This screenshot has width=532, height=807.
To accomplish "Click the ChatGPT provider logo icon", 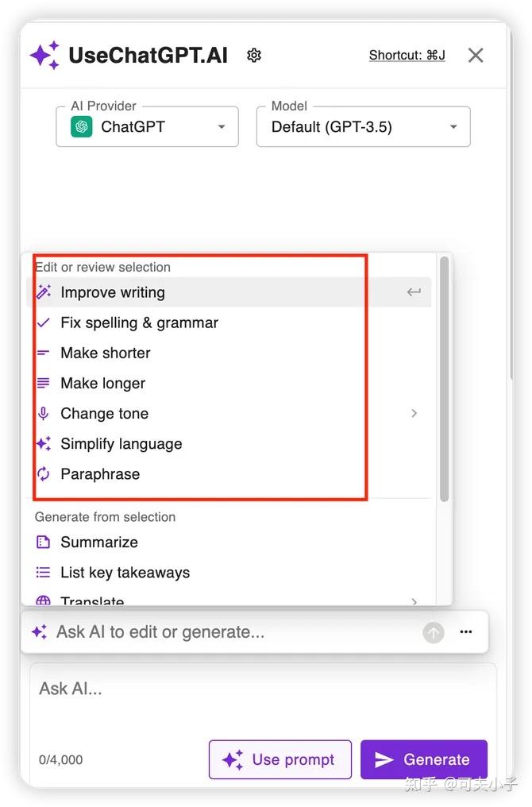I will coord(81,127).
